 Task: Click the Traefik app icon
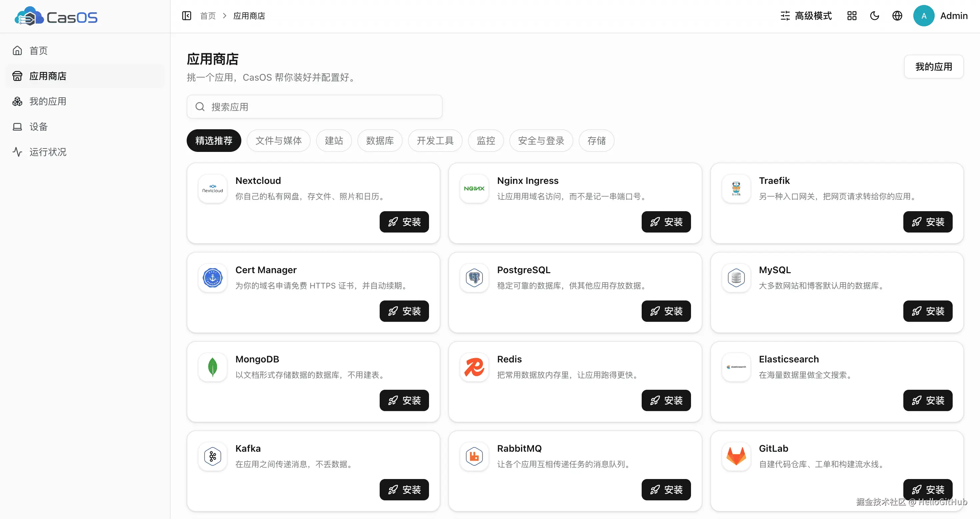coord(736,189)
